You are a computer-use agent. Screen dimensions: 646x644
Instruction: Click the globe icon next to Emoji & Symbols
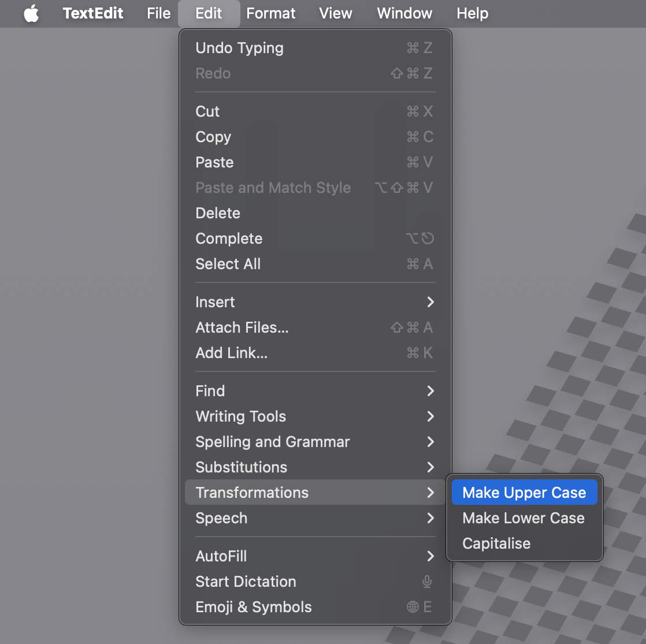click(411, 607)
